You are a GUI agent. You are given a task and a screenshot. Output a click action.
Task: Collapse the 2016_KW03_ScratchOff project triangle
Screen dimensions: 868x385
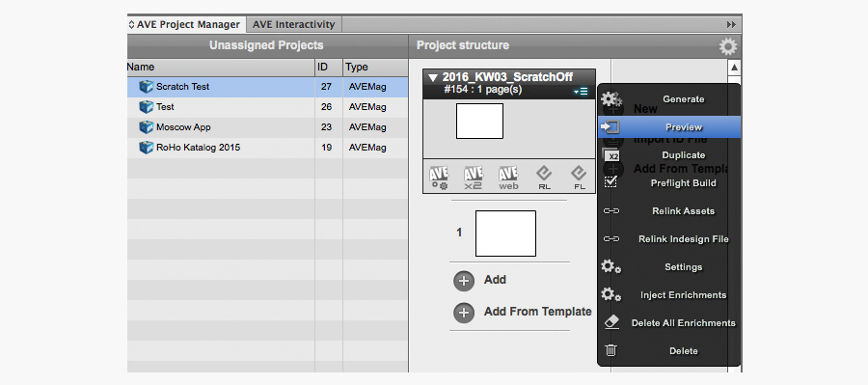tap(433, 77)
